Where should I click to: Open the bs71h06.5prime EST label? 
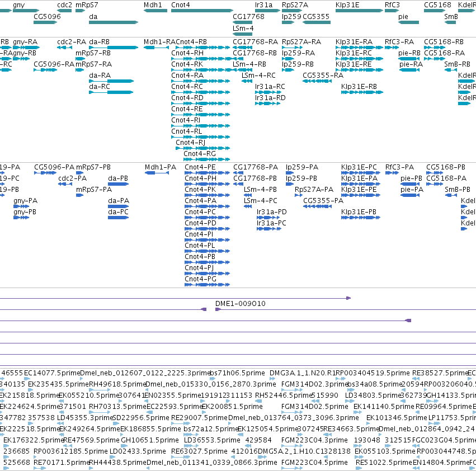coord(237,373)
